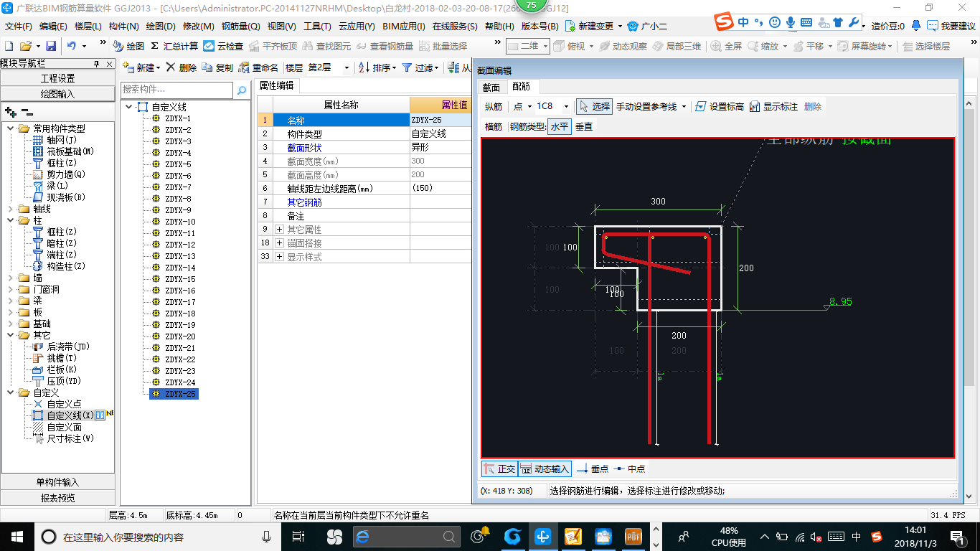Open the 钢筋量(Q) menu
Image resolution: width=980 pixels, height=551 pixels.
[x=241, y=27]
